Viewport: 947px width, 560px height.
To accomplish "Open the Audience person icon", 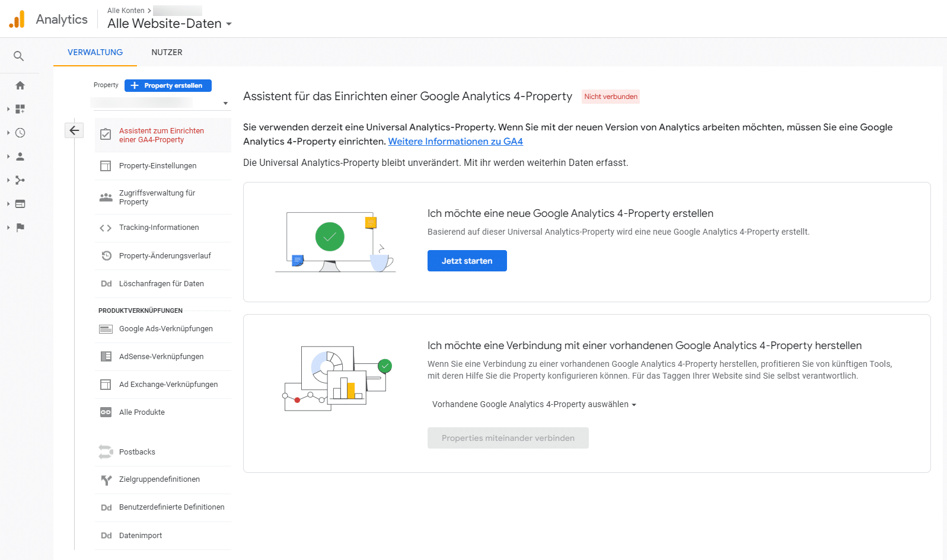I will 20,156.
